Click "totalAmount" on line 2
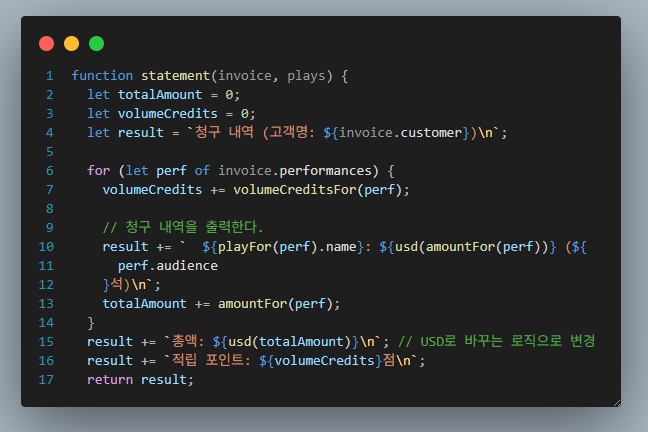648x432 pixels. (160, 95)
